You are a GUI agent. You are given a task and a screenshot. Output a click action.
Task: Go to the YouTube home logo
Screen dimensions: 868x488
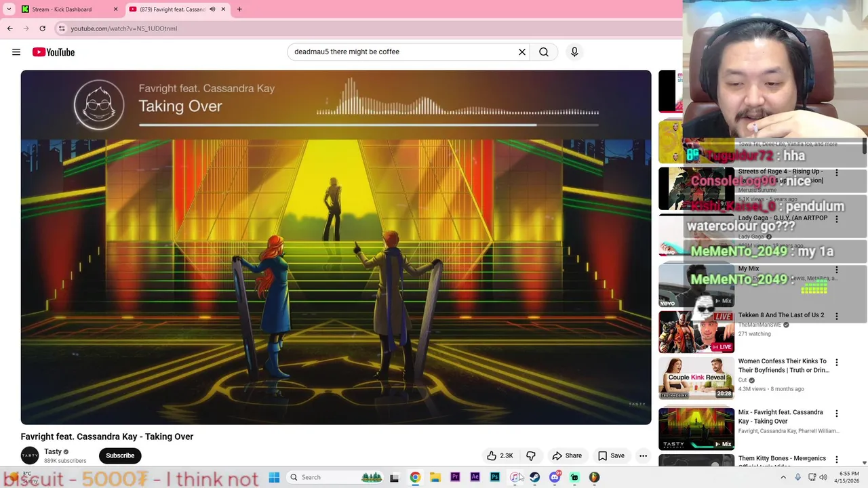[x=54, y=52]
